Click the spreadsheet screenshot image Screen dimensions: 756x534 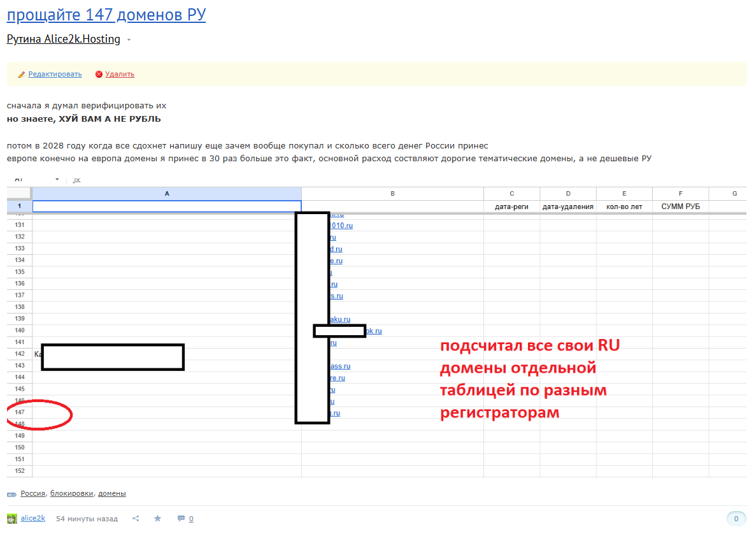tap(376, 325)
